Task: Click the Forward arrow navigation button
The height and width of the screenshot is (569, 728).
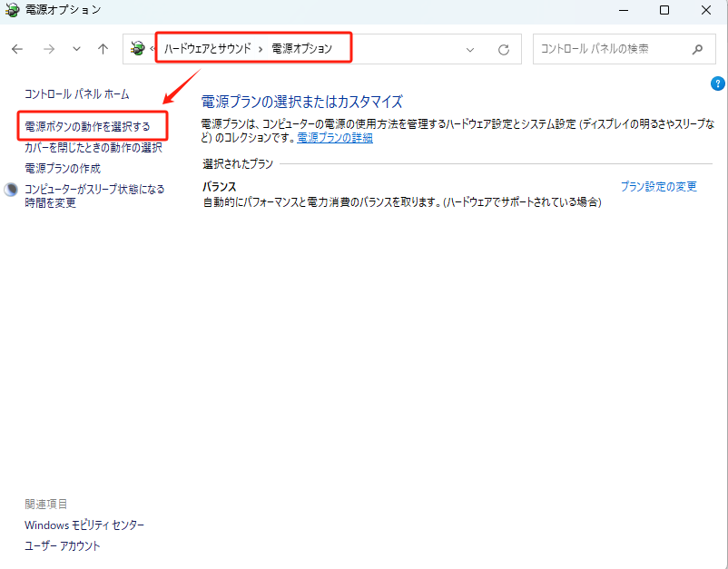Action: pyautogui.click(x=49, y=49)
